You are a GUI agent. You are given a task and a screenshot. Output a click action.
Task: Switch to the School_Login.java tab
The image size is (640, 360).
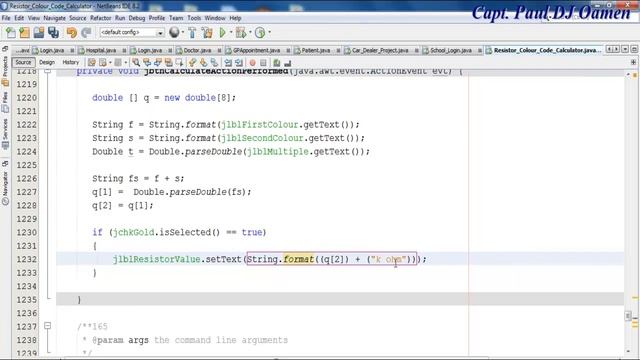click(451, 50)
